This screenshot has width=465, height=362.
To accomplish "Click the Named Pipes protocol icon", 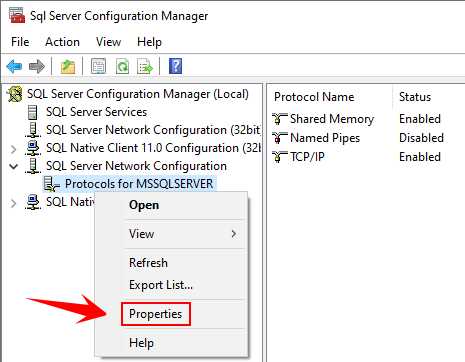I will [279, 138].
